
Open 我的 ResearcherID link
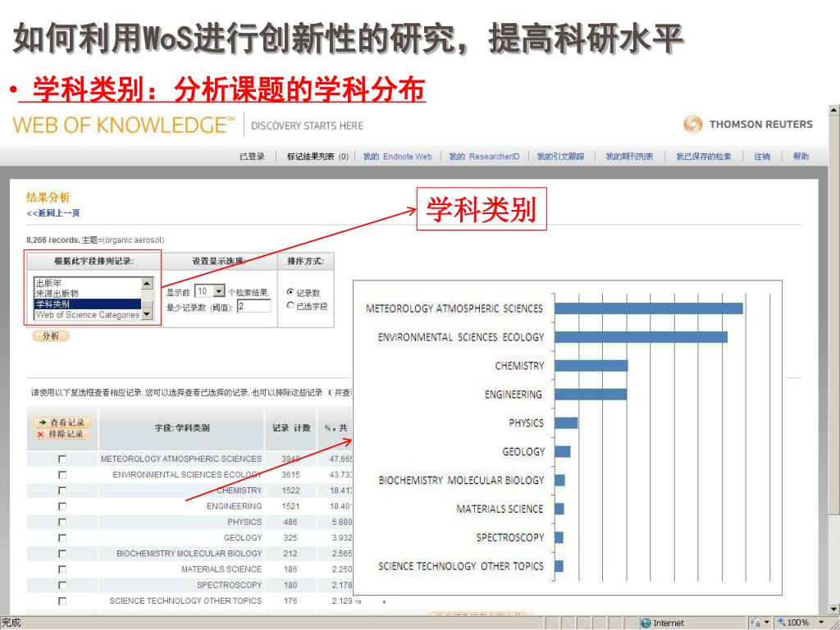pyautogui.click(x=484, y=157)
